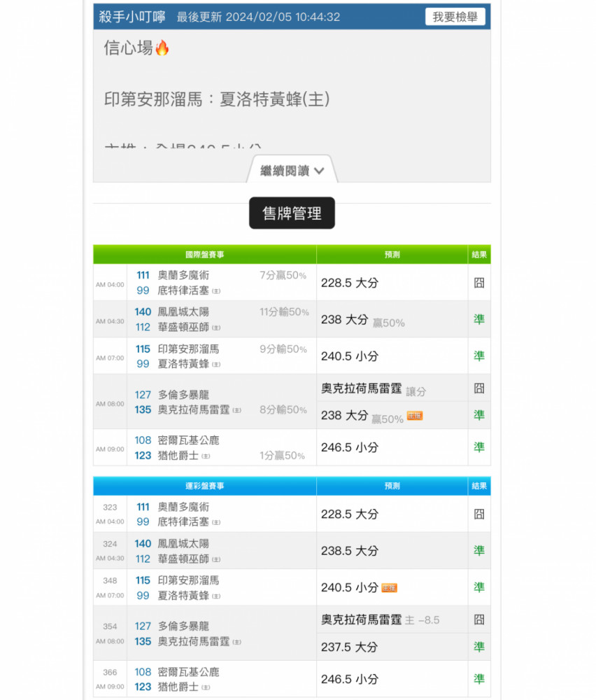The image size is (596, 700).
Task: Click the 準 result beside 237.5 大分
Action: (478, 646)
